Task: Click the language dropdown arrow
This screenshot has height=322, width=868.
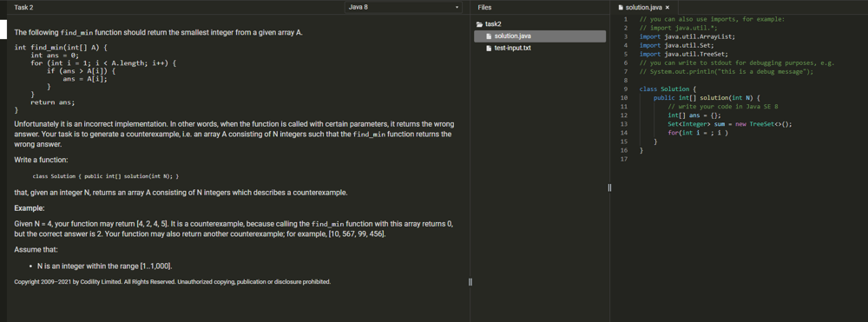Action: point(457,8)
